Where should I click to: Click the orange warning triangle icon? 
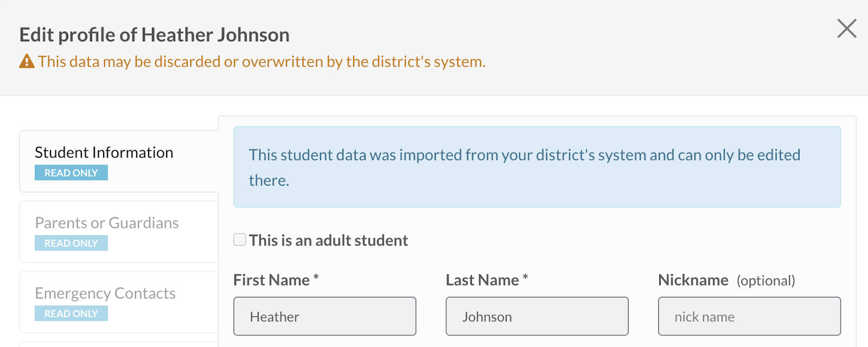(27, 61)
